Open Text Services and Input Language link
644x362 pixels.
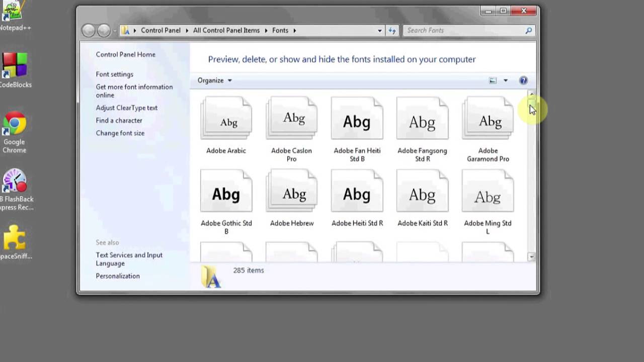[x=129, y=259]
